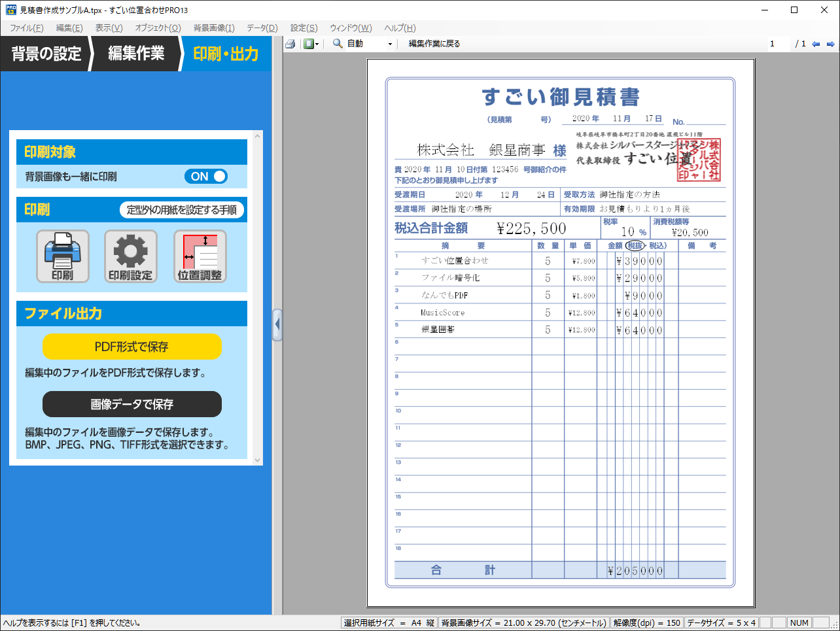This screenshot has width=840, height=631.
Task: Open the ウィンドウ(W) menu
Action: pos(351,27)
